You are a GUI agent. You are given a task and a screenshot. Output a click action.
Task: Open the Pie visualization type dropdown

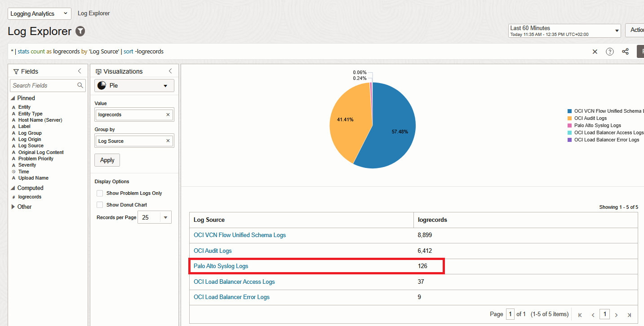(134, 85)
